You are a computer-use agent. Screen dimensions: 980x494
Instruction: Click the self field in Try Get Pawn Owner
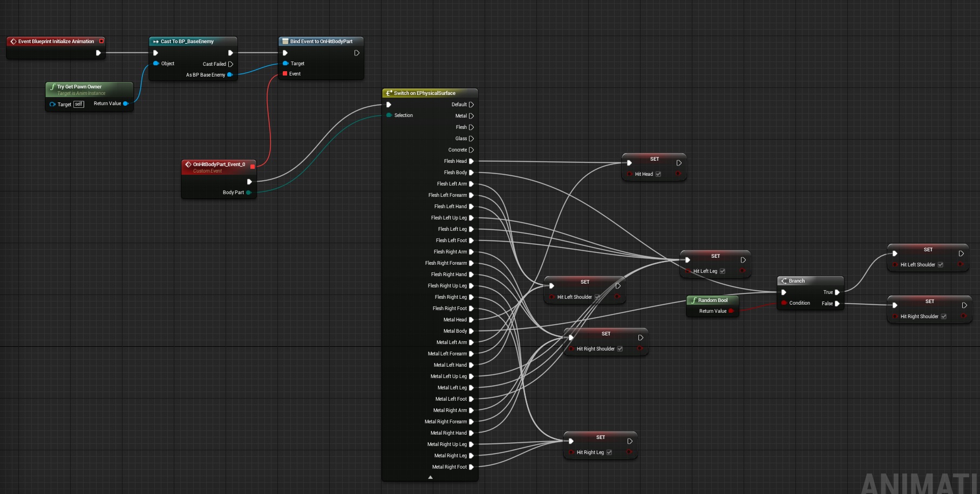click(x=79, y=104)
